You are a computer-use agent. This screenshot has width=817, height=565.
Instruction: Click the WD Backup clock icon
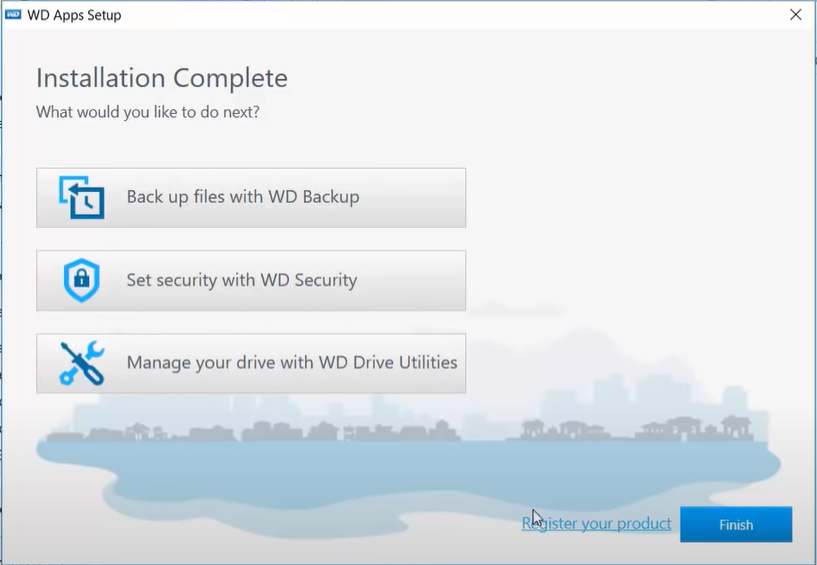(81, 198)
